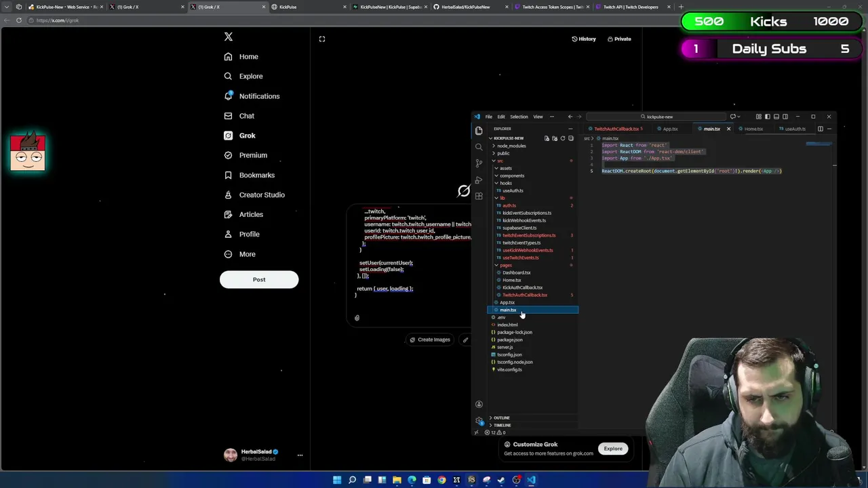Open the Selection menu in VS Code
The width and height of the screenshot is (868, 488).
(x=519, y=117)
